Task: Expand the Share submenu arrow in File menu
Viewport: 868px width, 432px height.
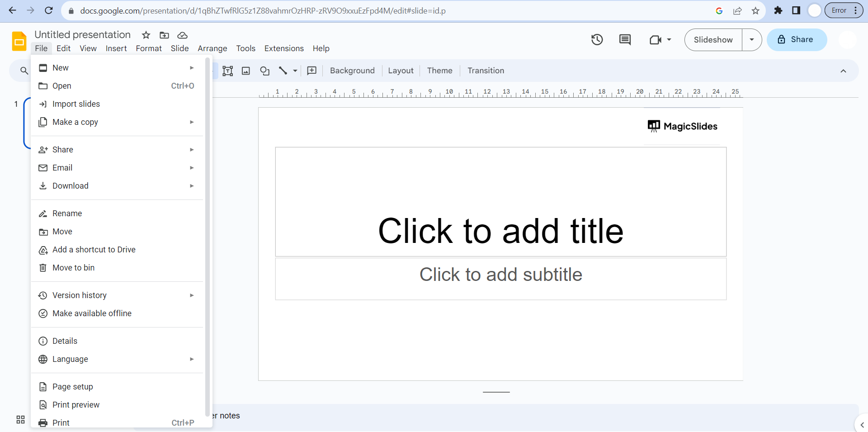Action: coord(192,150)
